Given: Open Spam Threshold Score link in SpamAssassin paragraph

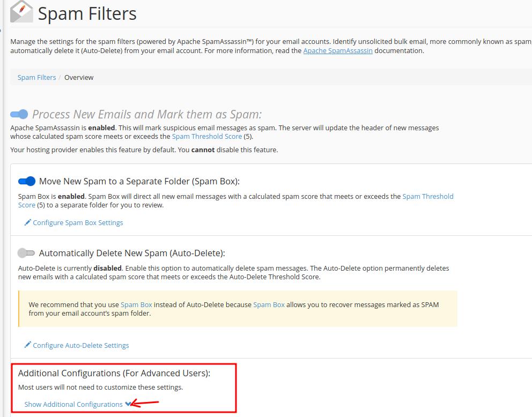Looking at the screenshot, I should tap(207, 136).
